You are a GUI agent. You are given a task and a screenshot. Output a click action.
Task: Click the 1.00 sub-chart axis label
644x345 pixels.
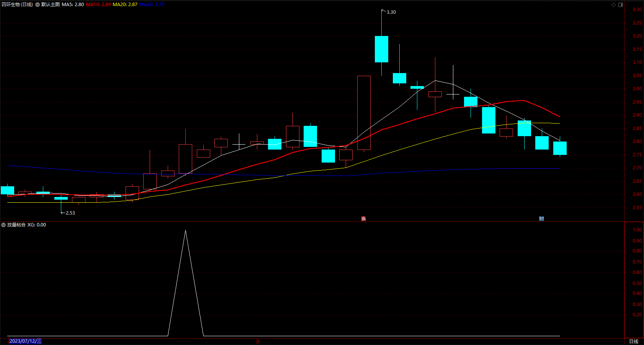click(x=637, y=230)
